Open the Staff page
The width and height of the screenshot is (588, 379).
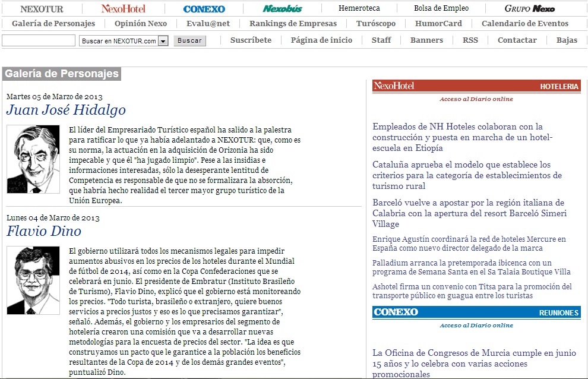pos(381,40)
